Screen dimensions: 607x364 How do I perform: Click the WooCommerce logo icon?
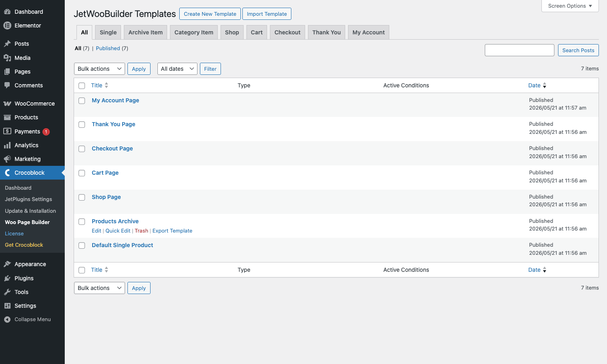7,104
